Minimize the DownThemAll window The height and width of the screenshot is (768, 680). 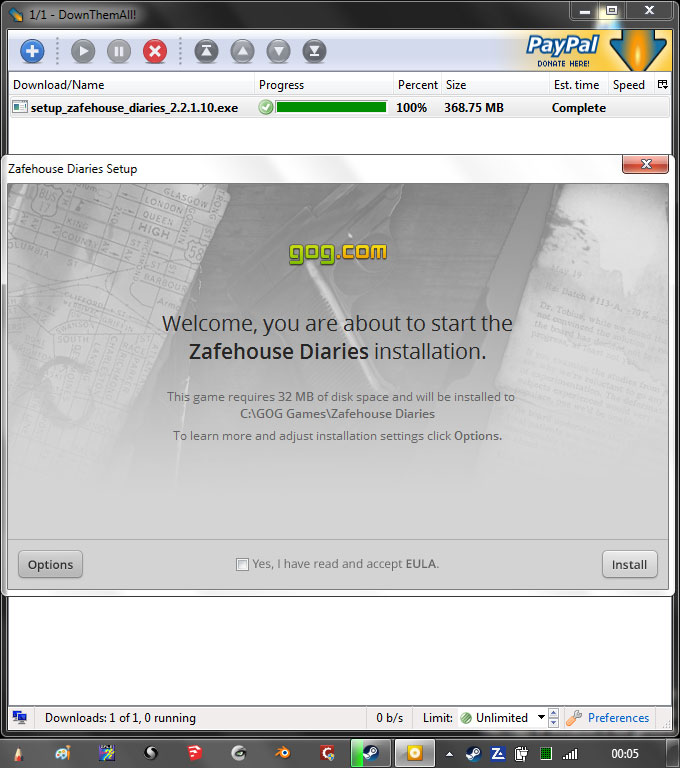(585, 11)
